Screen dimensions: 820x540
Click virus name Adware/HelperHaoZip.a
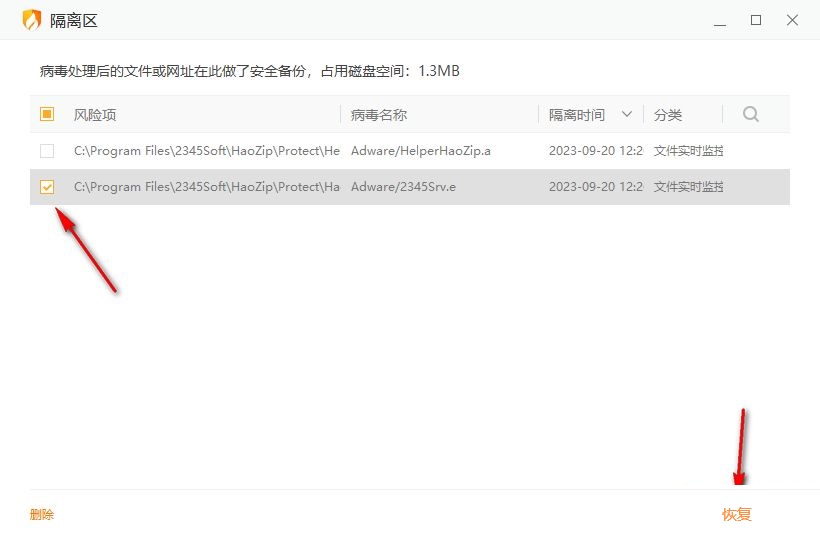tap(421, 151)
